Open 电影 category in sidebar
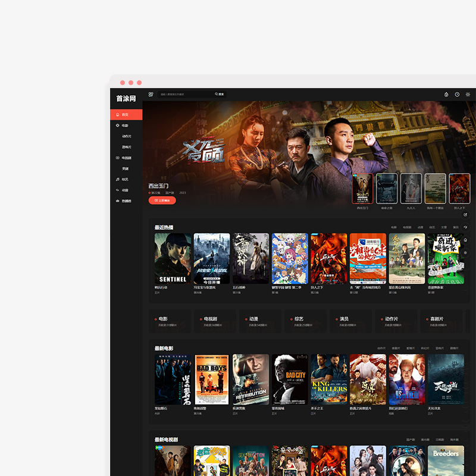The image size is (476, 476). pyautogui.click(x=125, y=126)
